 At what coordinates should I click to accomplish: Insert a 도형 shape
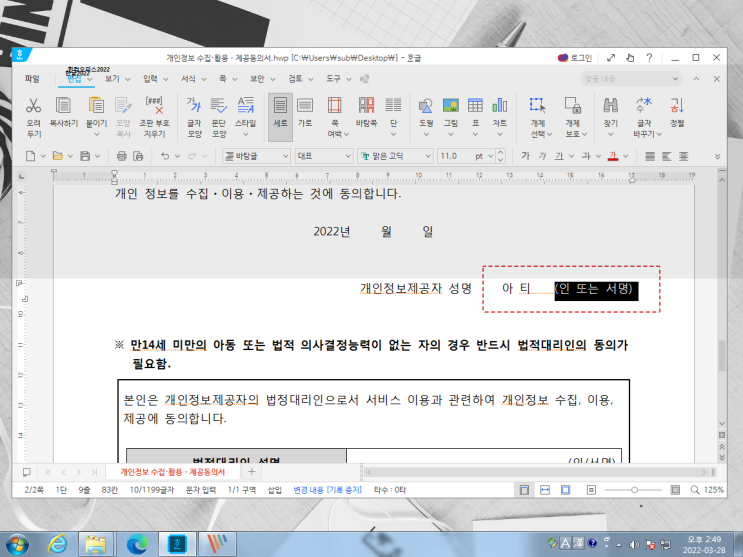[x=426, y=106]
